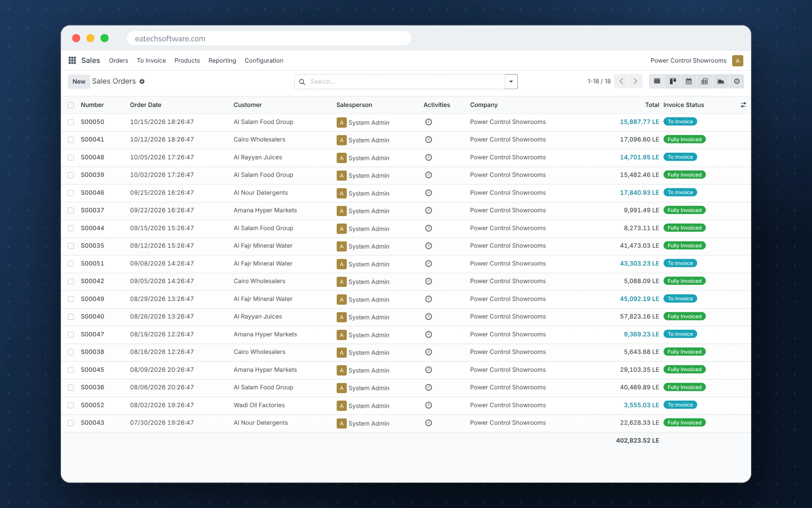
Task: Open the apps grid menu icon
Action: tap(72, 60)
